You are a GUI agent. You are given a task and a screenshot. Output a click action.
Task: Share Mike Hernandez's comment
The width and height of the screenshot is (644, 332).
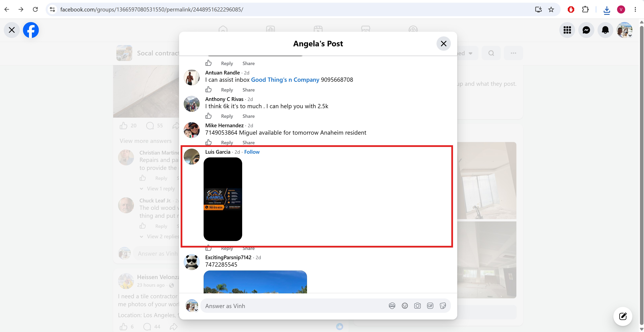248,143
